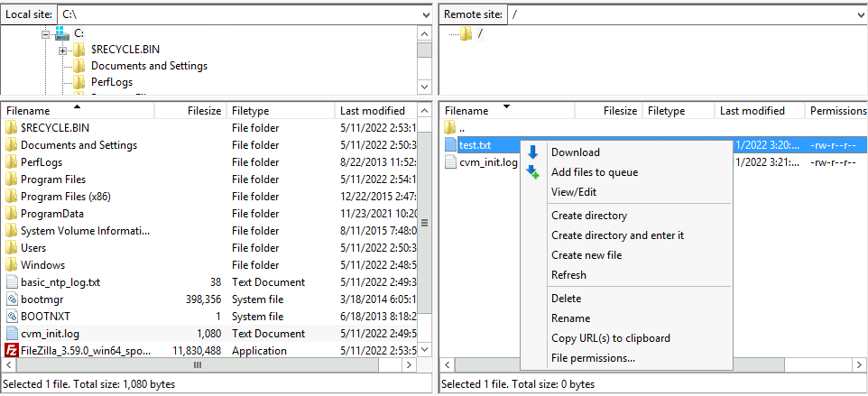Click the FileZilla installer application icon
Image resolution: width=868 pixels, height=396 pixels.
coord(12,351)
